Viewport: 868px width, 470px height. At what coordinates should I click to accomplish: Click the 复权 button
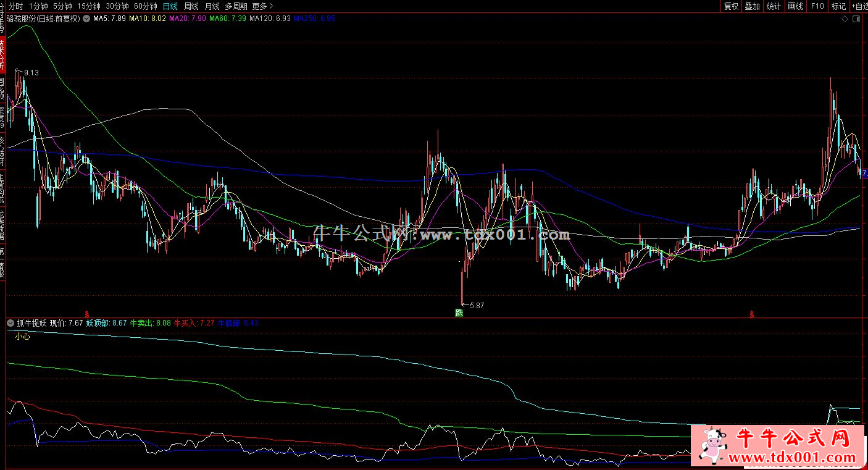pos(732,6)
